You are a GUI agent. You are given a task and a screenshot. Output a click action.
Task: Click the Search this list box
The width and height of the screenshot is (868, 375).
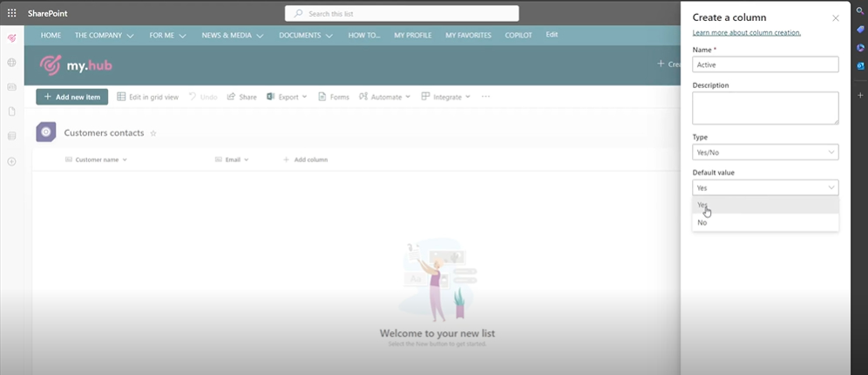click(x=402, y=14)
